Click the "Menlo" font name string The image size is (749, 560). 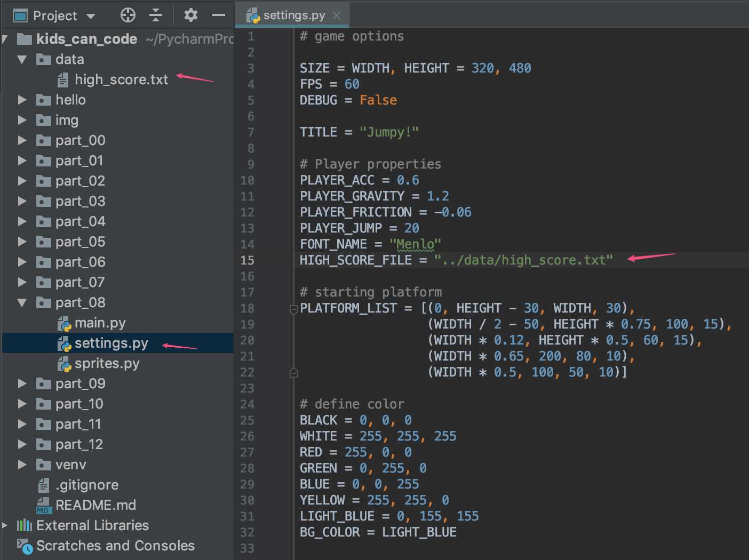click(x=415, y=244)
